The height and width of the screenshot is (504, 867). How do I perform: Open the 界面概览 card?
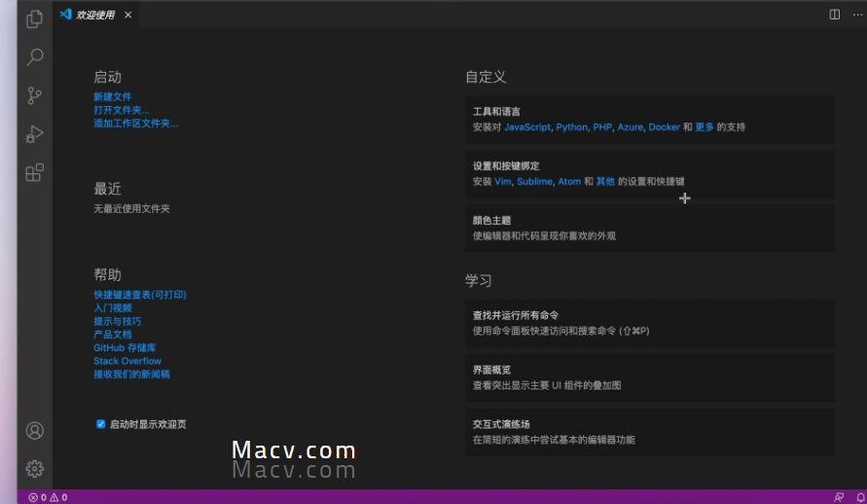coord(650,378)
